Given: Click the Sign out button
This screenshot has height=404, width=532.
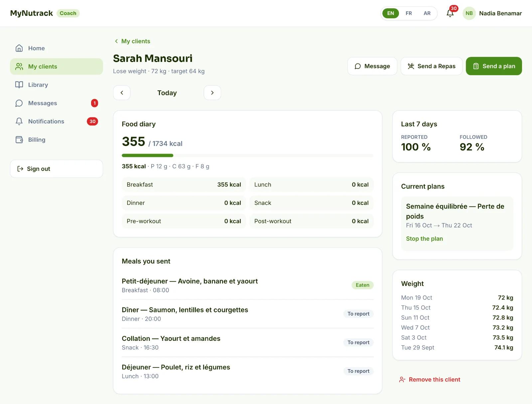Looking at the screenshot, I should pos(57,169).
